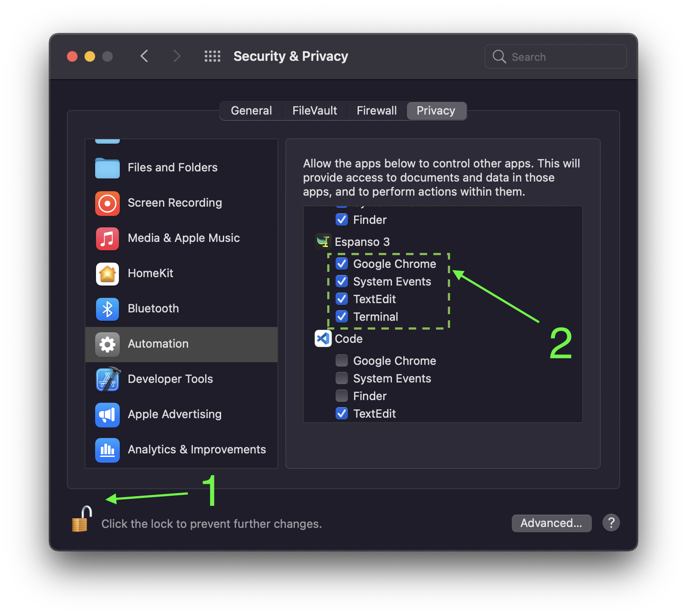Image resolution: width=687 pixels, height=616 pixels.
Task: Enable System Events checkbox under Code
Action: click(342, 379)
